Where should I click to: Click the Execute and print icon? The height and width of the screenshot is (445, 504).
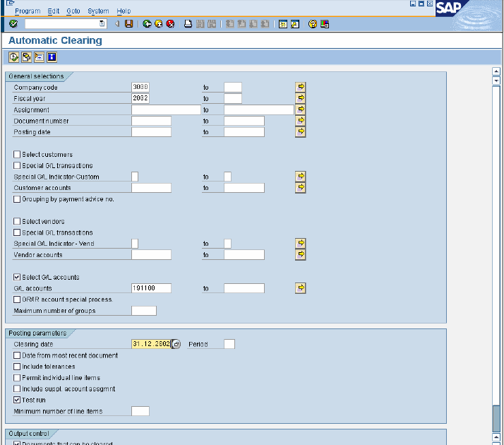(26, 57)
